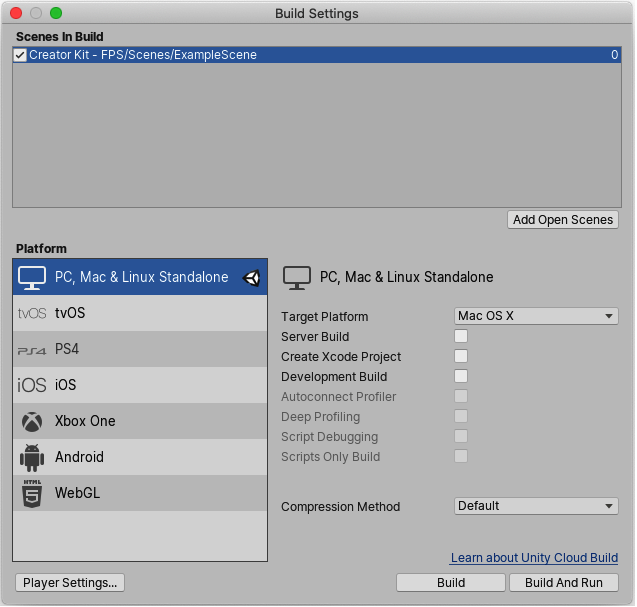Toggle the Autoconnect Profiler checkbox
The width and height of the screenshot is (637, 607).
[461, 396]
